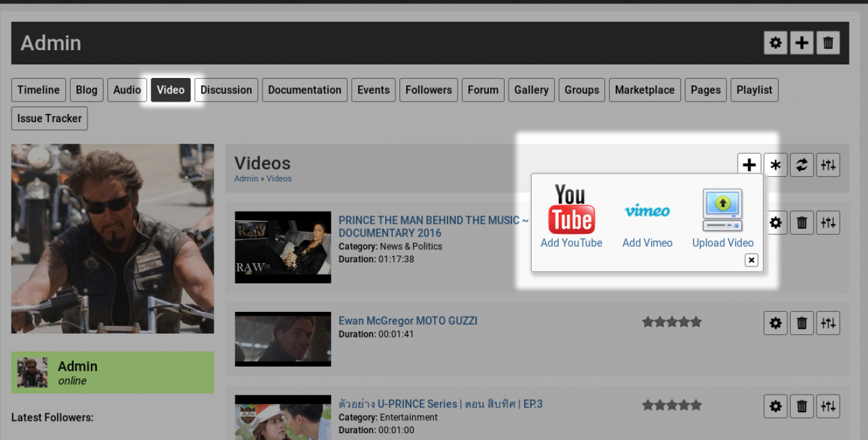
Task: Click the trash icon in Admin header
Action: click(x=828, y=43)
